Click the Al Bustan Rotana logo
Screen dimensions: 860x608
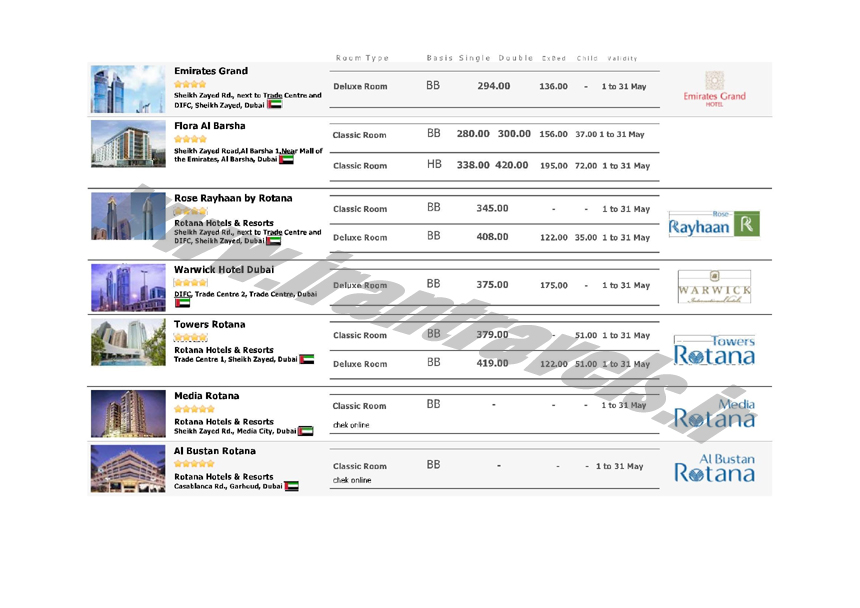[714, 469]
